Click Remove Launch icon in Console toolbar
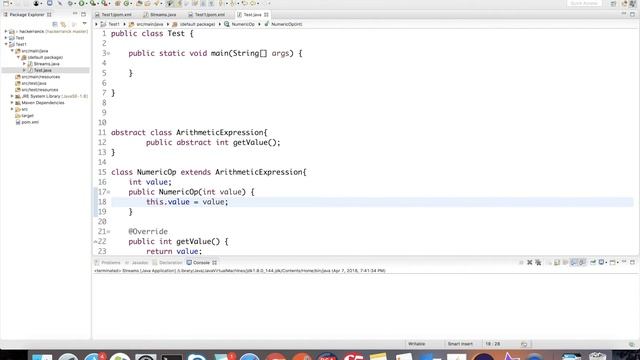 pos(529,262)
